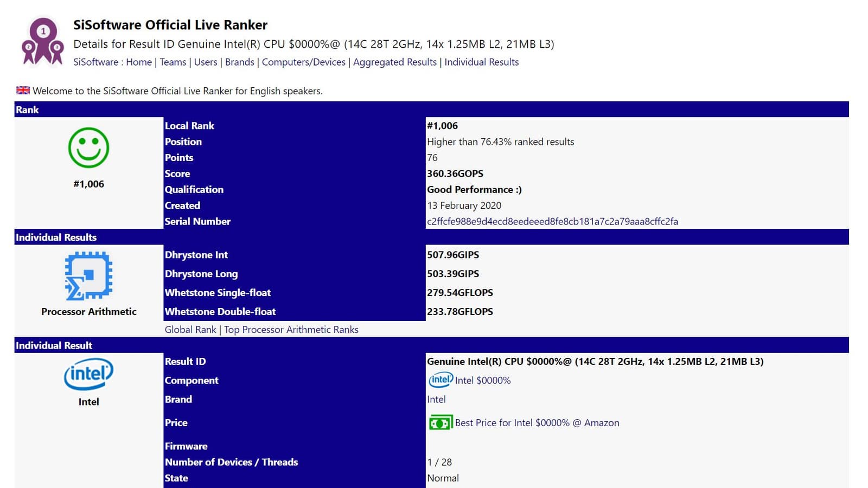This screenshot has height=488, width=868.
Task: Open Individual Results navigation link
Action: click(482, 62)
